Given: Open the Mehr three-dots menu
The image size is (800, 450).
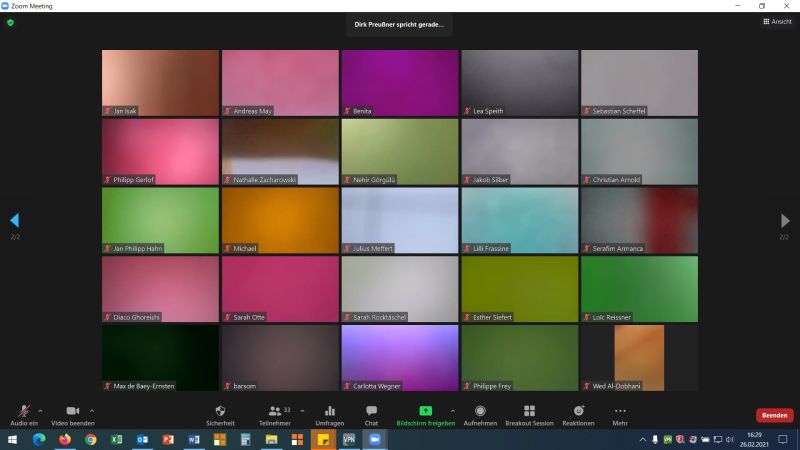Looking at the screenshot, I should click(x=620, y=414).
